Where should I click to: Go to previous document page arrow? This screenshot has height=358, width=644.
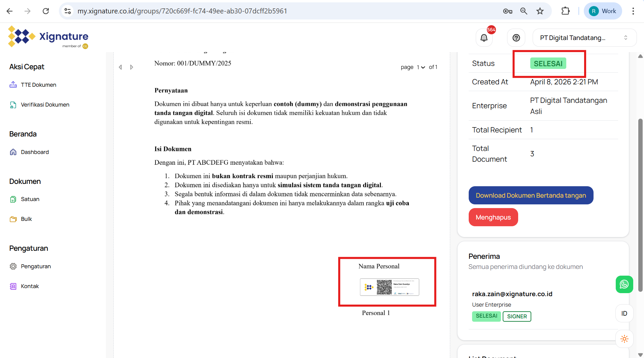coord(120,67)
